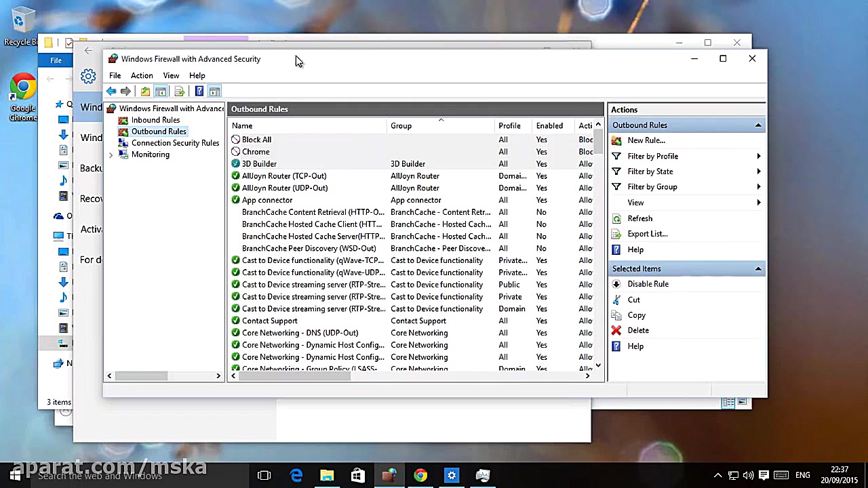Viewport: 868px width, 488px height.
Task: Open the Store app on taskbar
Action: tap(358, 475)
